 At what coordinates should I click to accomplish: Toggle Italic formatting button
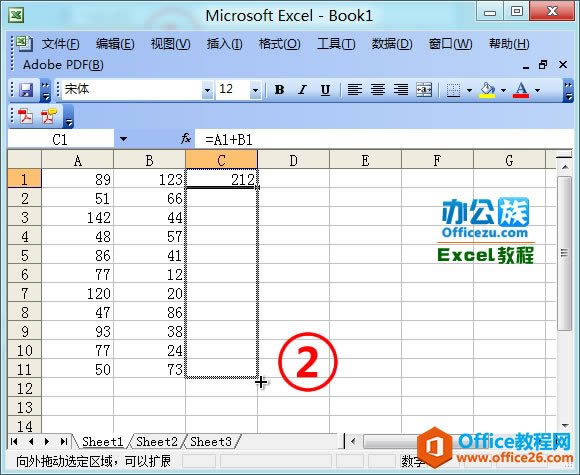point(303,90)
